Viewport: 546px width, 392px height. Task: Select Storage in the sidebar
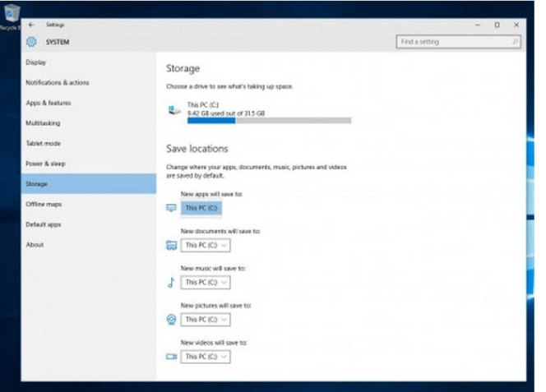click(x=89, y=183)
